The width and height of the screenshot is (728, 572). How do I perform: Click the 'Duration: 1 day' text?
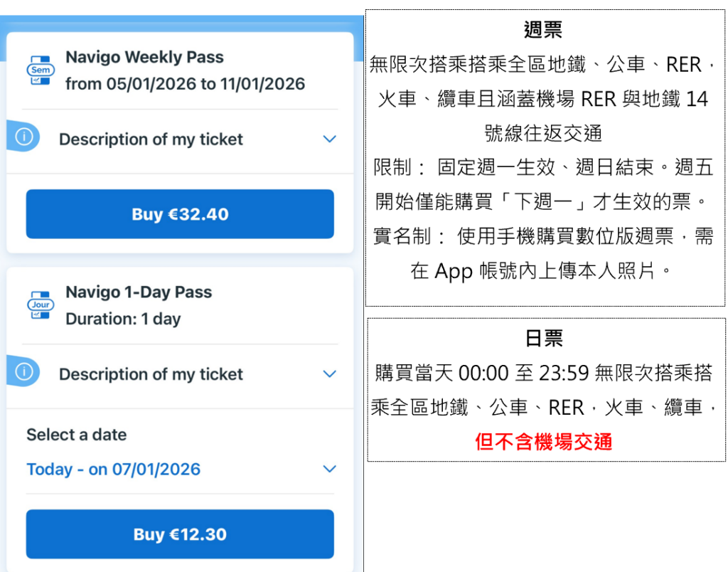[123, 319]
